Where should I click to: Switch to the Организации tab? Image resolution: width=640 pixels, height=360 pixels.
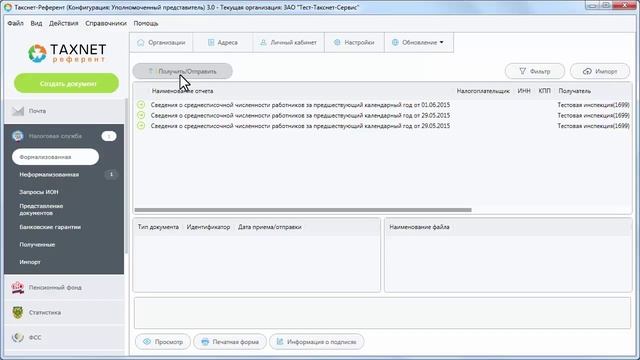click(x=161, y=42)
